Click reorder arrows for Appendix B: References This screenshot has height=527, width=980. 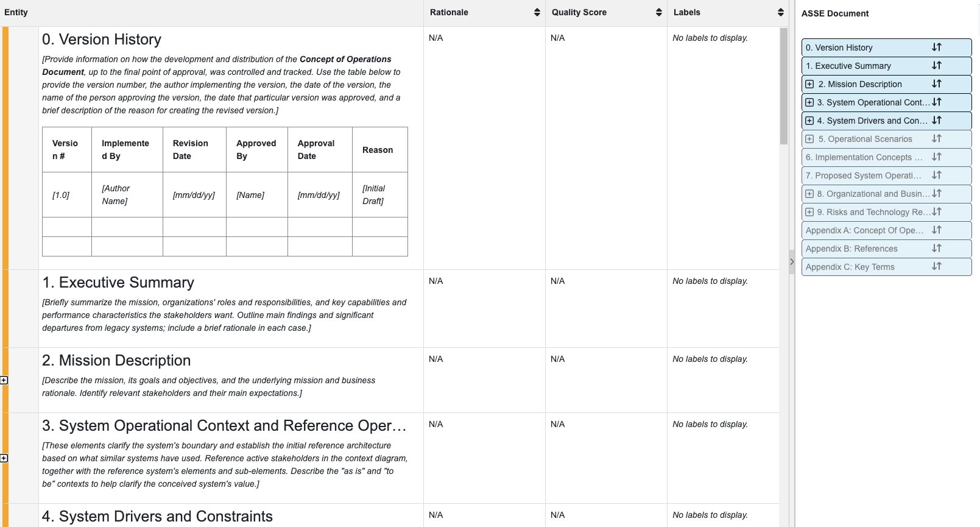936,249
